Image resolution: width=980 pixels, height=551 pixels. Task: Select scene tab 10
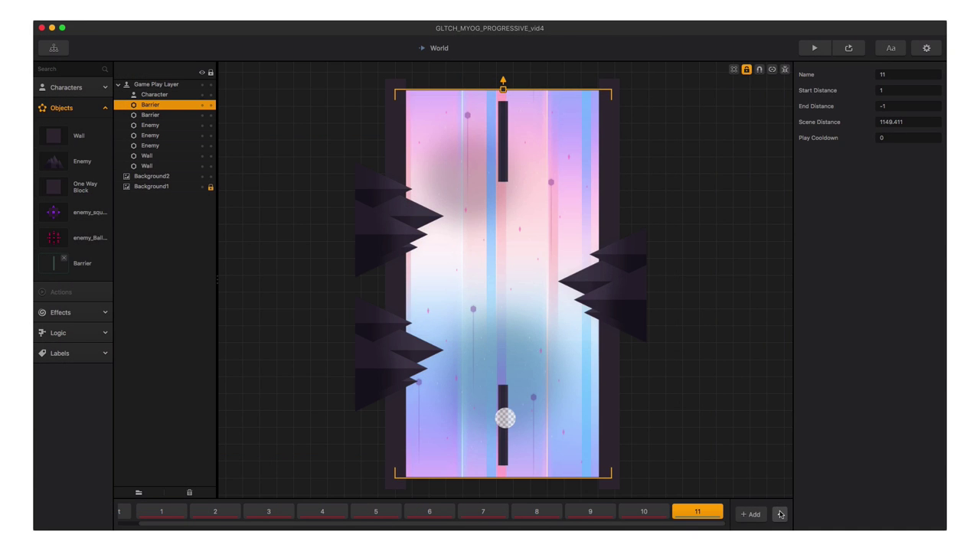click(644, 511)
